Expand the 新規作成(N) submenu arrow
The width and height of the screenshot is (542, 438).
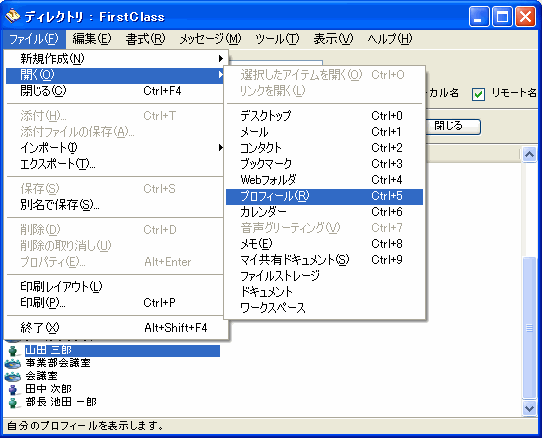[x=221, y=59]
